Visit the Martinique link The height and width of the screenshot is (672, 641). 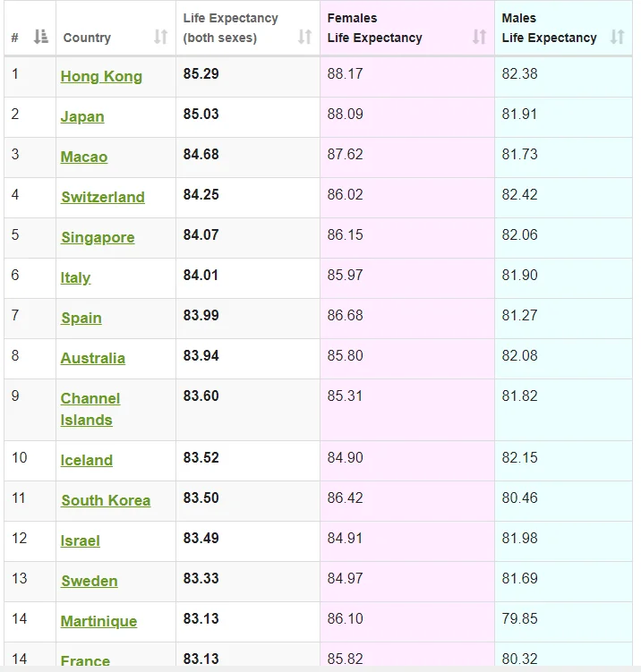[98, 621]
